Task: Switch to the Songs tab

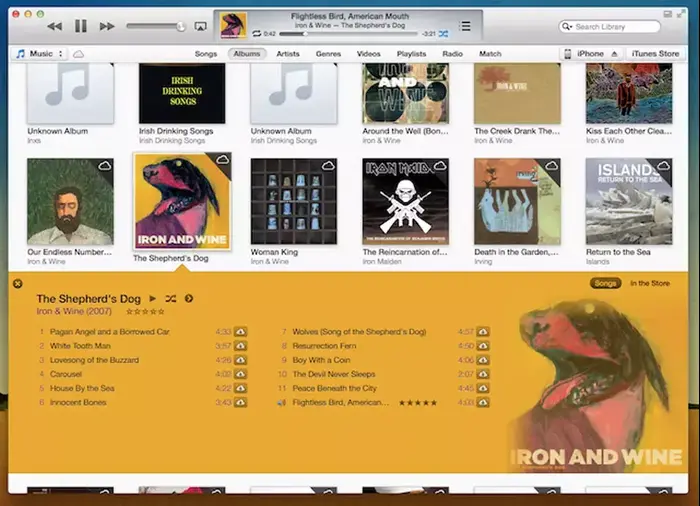Action: 206,54
